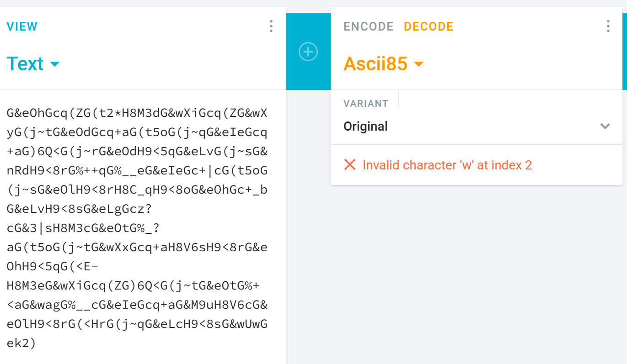This screenshot has height=364, width=627.
Task: Click the first text line starting G&eOhGcq
Action: pos(137,113)
